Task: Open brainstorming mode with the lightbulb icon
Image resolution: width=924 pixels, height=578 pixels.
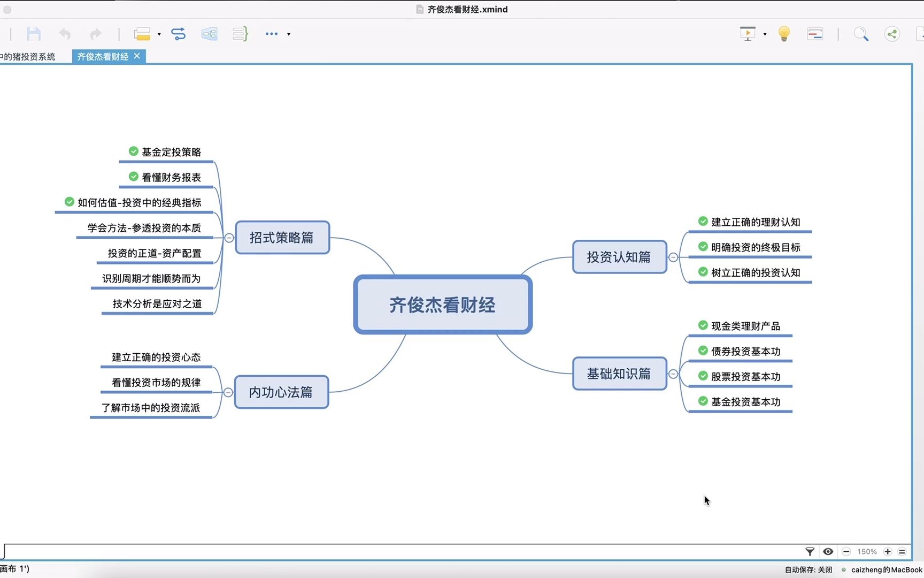Action: 784,34
